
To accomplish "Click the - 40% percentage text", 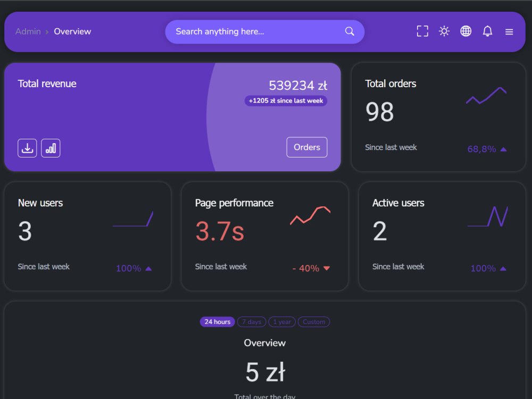I will [306, 269].
